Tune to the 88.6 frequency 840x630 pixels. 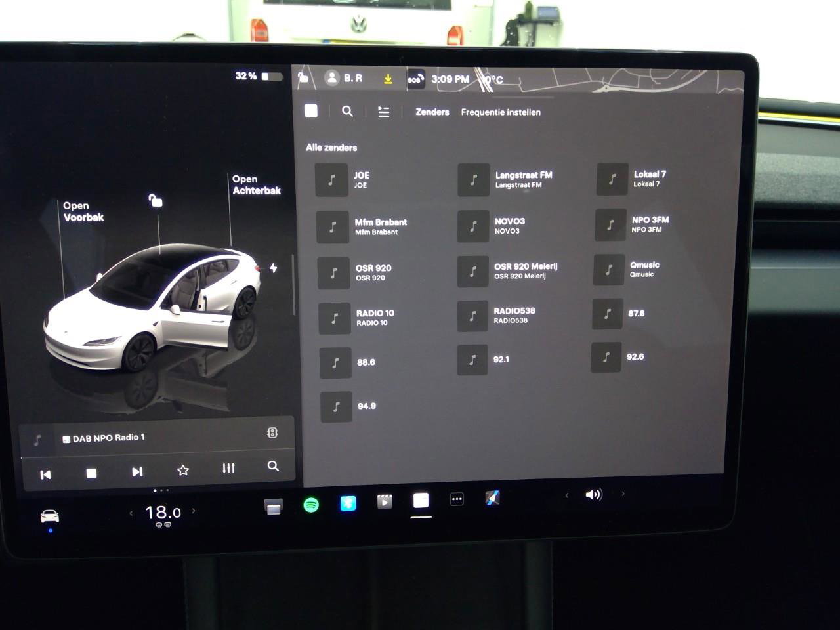point(348,362)
